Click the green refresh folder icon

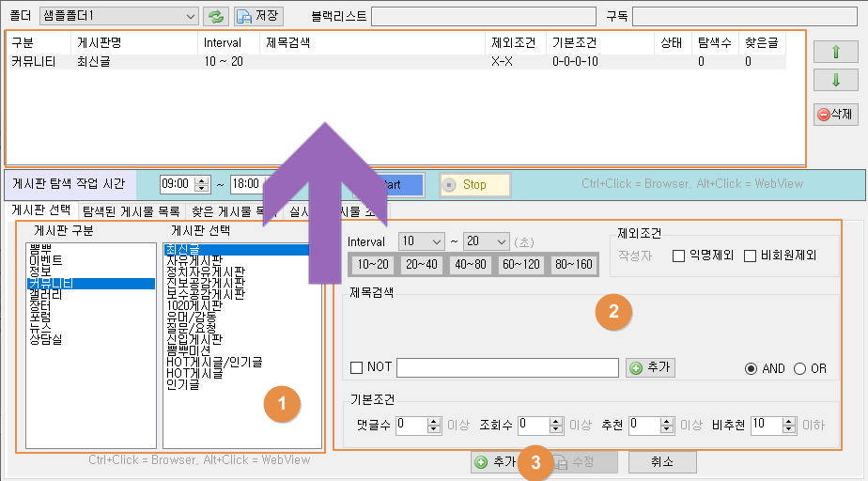[216, 16]
